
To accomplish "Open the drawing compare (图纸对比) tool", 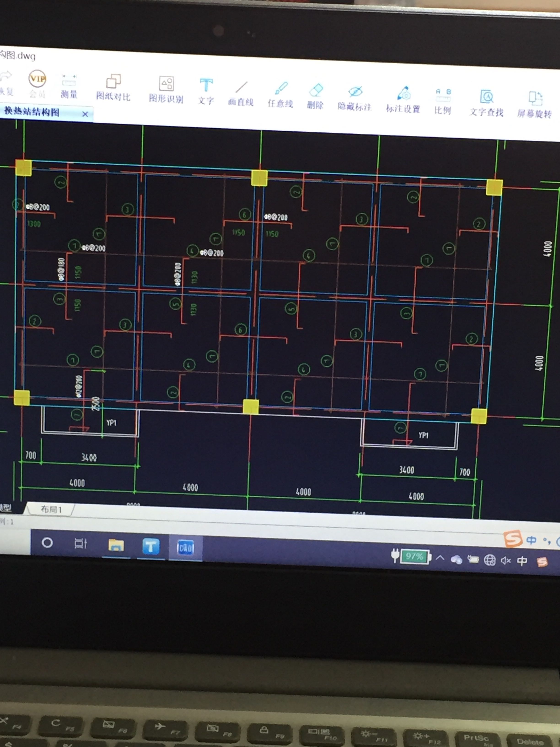I will tap(113, 82).
